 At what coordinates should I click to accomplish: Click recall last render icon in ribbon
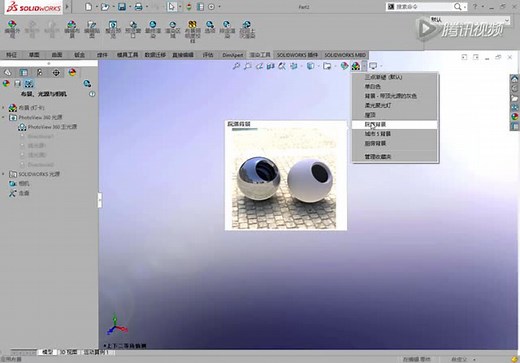pyautogui.click(x=247, y=28)
